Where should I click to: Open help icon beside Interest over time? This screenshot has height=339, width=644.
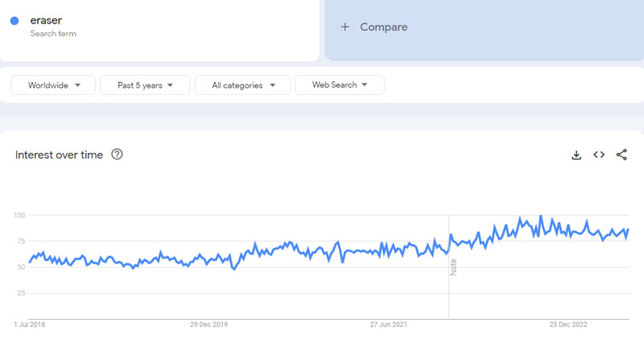117,155
